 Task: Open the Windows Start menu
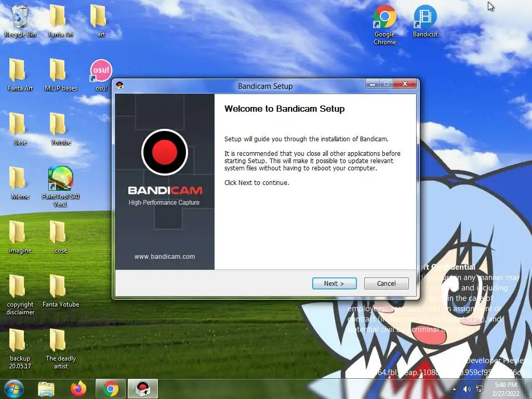coord(14,389)
